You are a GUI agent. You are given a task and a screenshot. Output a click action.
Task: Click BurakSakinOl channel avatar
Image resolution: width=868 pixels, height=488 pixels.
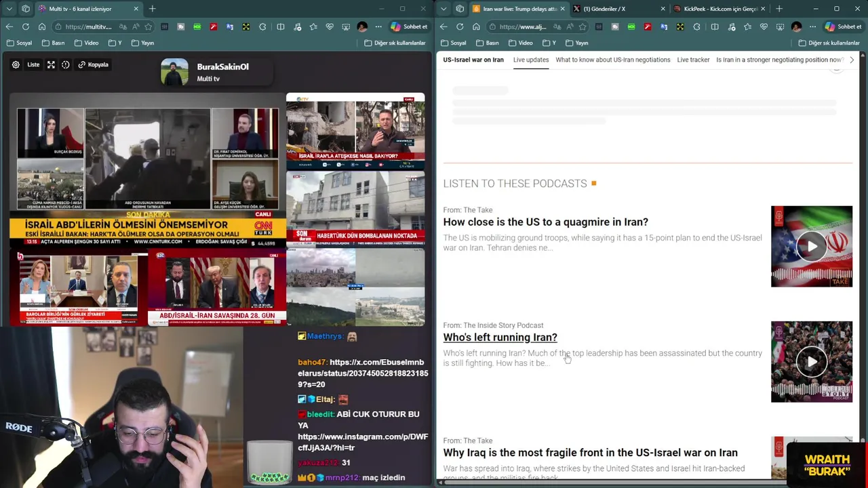[x=174, y=72]
